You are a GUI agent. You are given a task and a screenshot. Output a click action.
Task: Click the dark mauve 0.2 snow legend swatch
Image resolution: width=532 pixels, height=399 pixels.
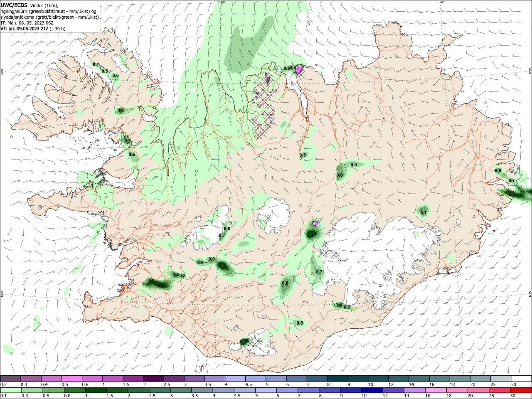[x=10, y=378]
